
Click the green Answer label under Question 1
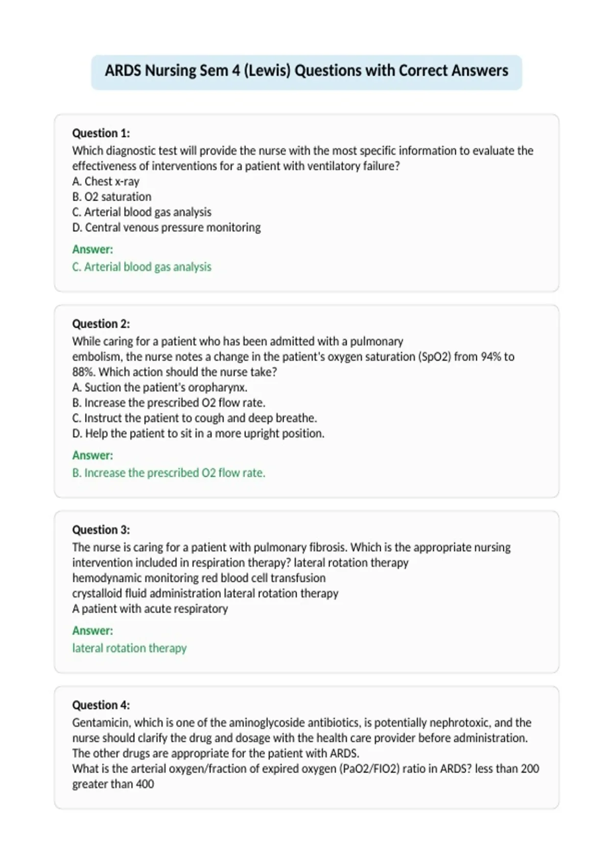click(x=92, y=249)
